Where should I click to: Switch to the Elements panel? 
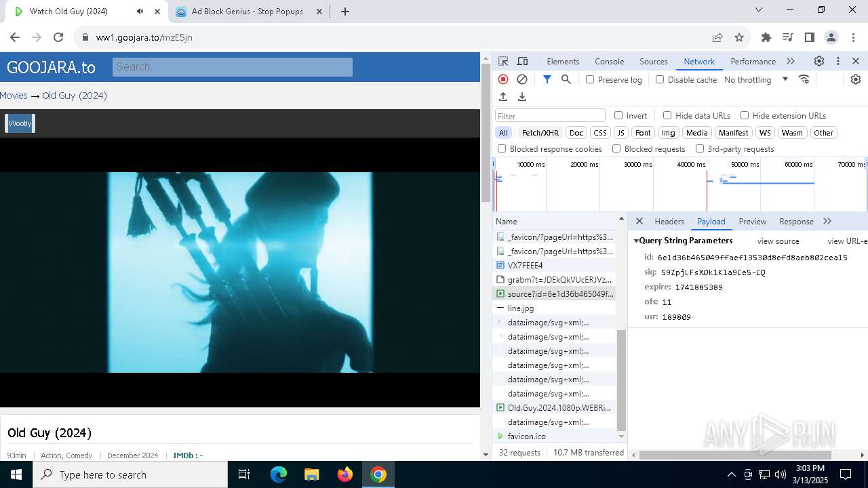click(x=563, y=61)
